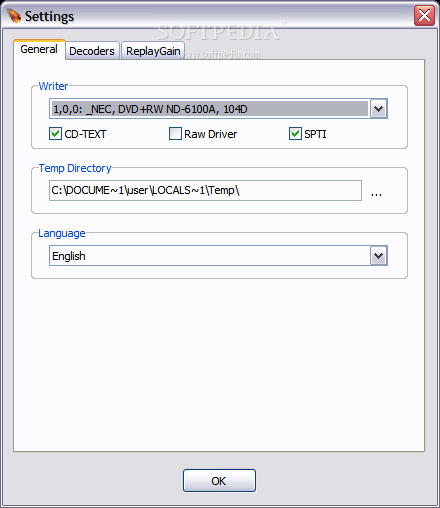
Task: Click the Writer group label
Action: tap(53, 86)
